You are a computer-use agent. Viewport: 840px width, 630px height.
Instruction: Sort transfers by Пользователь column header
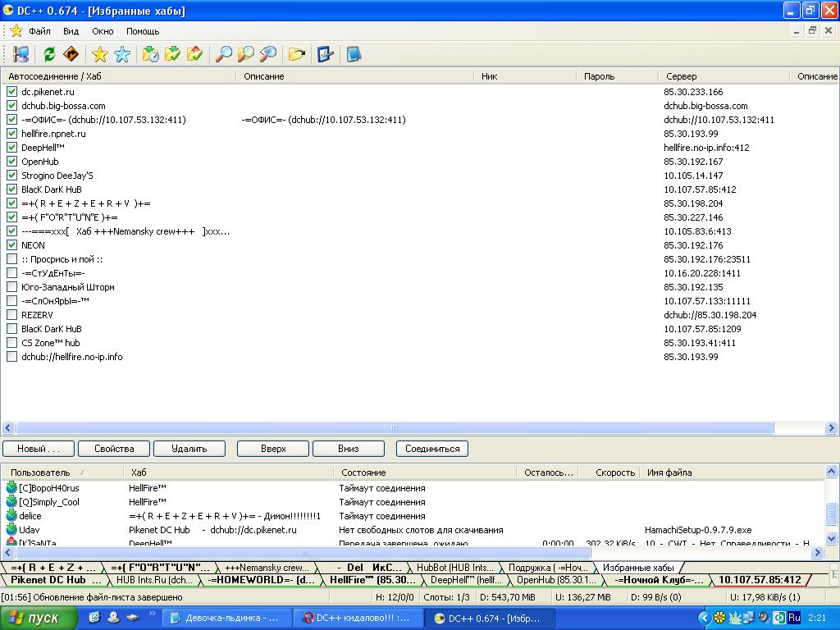tap(40, 472)
